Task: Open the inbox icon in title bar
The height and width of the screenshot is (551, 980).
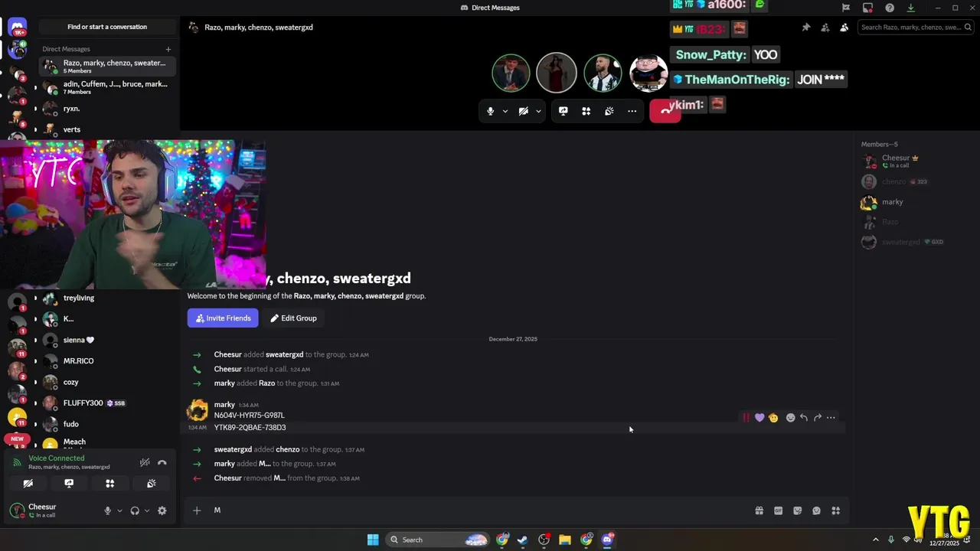Action: (867, 8)
